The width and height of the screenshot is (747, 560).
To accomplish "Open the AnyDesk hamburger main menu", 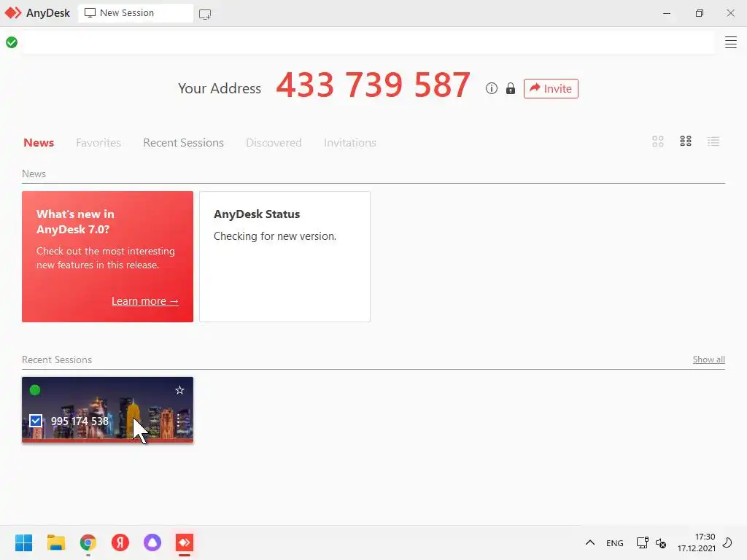I will [x=730, y=42].
